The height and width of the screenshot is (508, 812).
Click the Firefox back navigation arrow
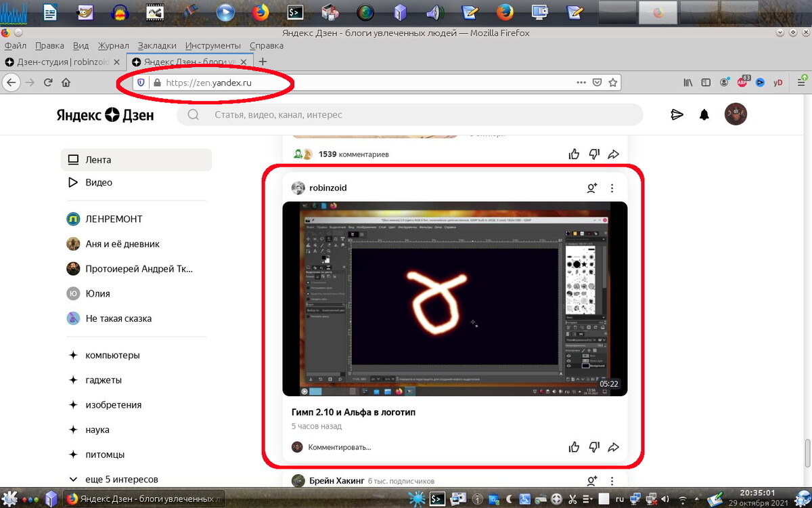(12, 83)
